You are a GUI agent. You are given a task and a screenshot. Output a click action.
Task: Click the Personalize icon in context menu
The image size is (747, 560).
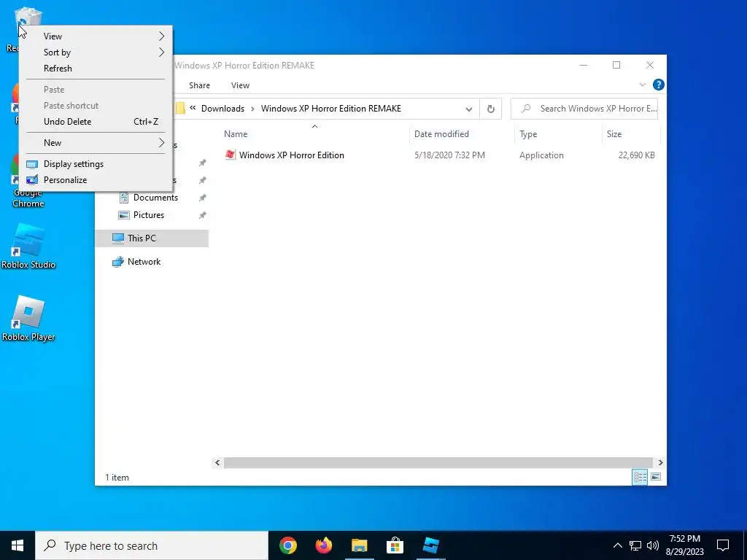[32, 180]
